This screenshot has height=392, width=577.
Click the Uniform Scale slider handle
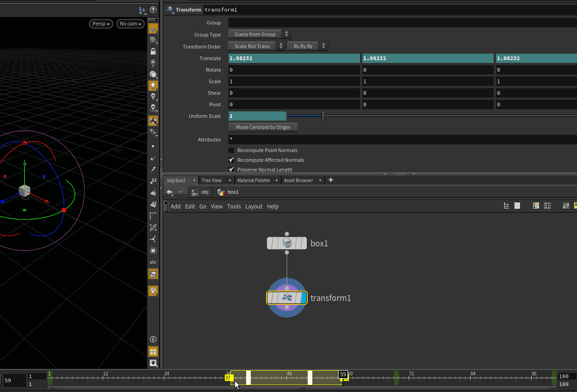323,116
